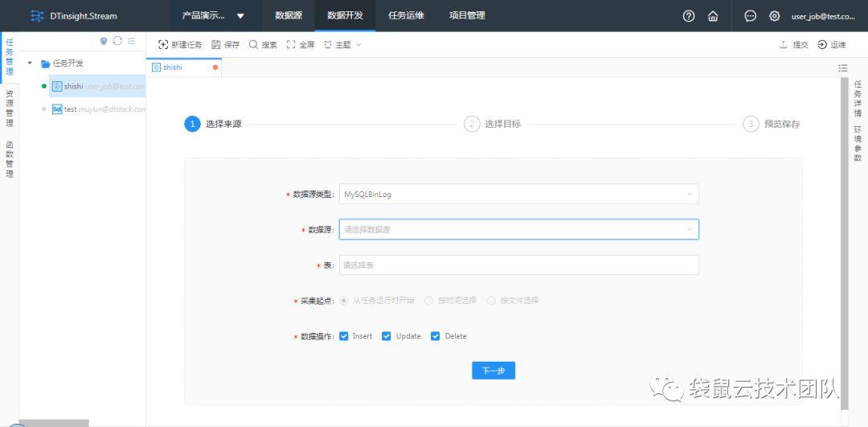Viewport: 868px width, 427px height.
Task: Go to 数据源 top menu
Action: (x=289, y=15)
